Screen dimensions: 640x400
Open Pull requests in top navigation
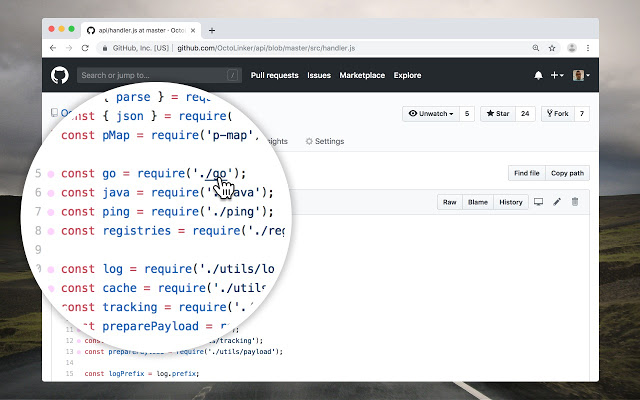[274, 75]
